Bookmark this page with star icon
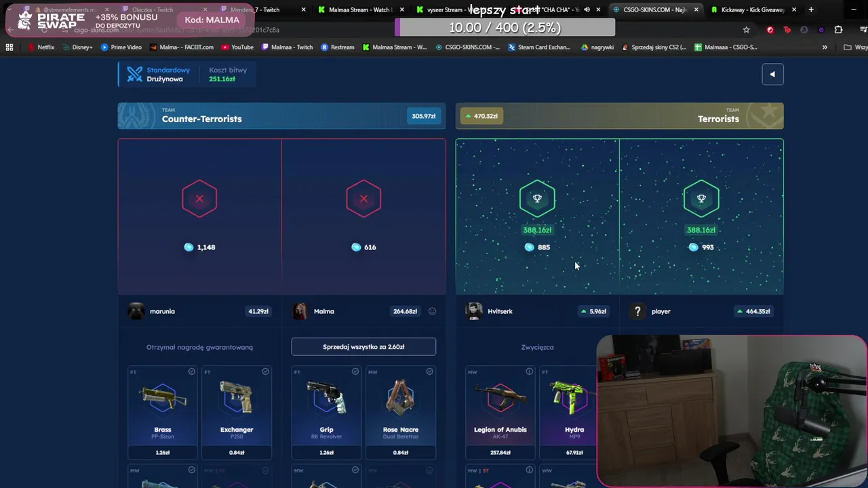The height and width of the screenshot is (488, 868). pos(746,30)
